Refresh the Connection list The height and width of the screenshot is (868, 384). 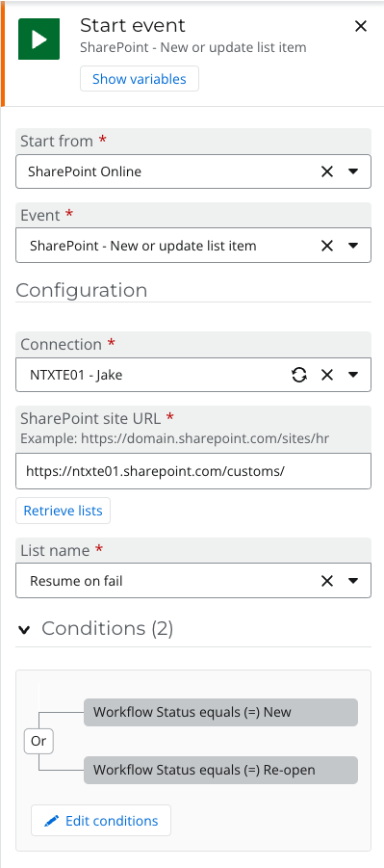299,375
